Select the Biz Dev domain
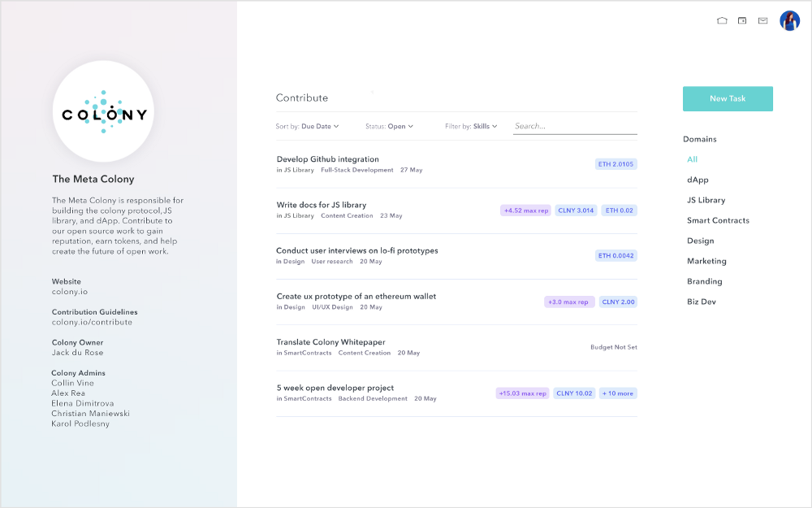The width and height of the screenshot is (812, 508). (x=702, y=302)
